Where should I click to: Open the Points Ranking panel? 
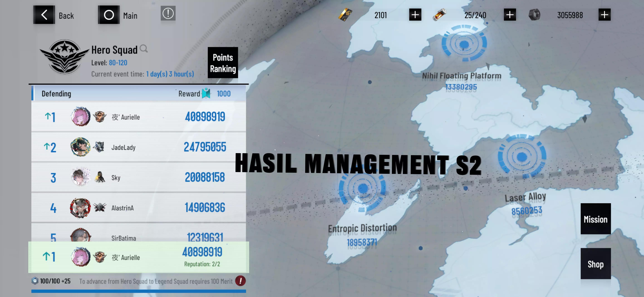pos(223,63)
